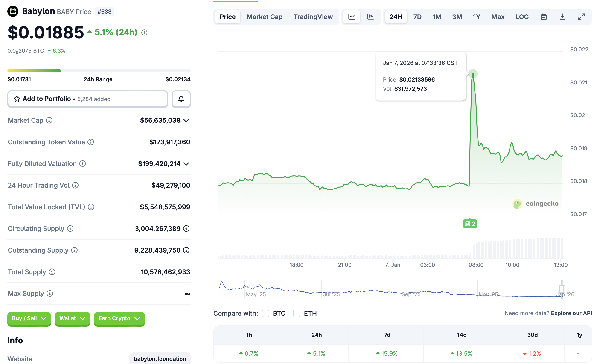Image resolution: width=594 pixels, height=364 pixels.
Task: Switch to the TradingView tab
Action: coord(313,17)
